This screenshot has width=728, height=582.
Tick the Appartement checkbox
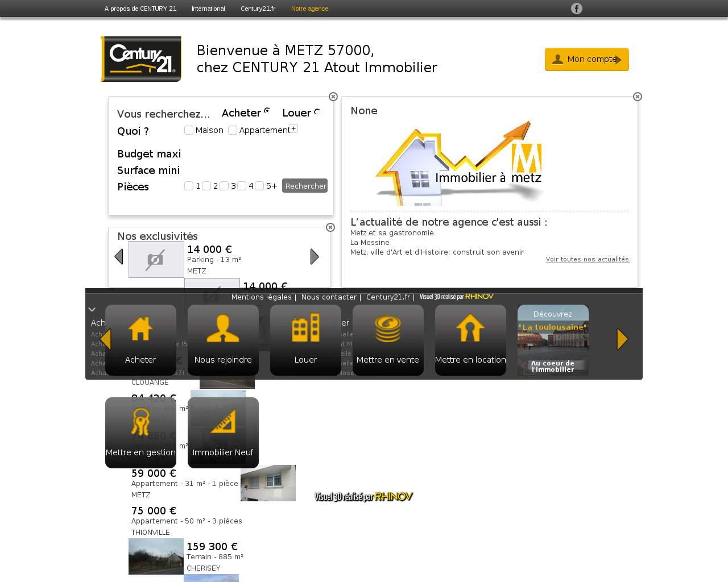233,130
